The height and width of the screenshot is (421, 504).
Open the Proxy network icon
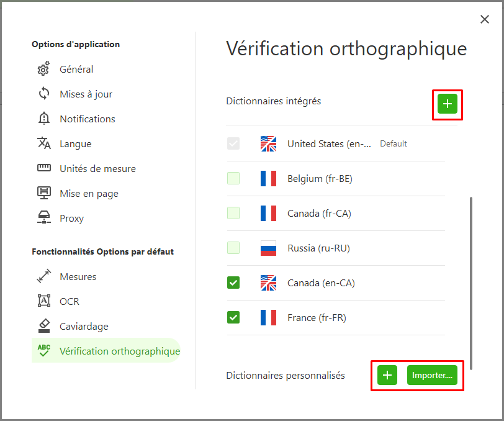click(x=43, y=217)
